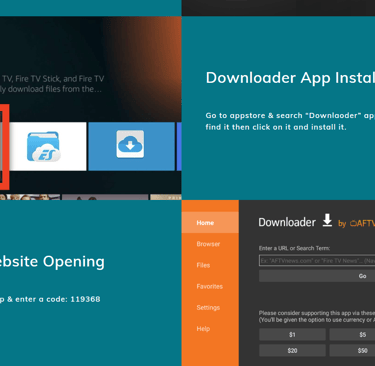Click the 'Enter a URL or Search Term:' label
Viewport: 375px width, 366px height.
(x=294, y=248)
